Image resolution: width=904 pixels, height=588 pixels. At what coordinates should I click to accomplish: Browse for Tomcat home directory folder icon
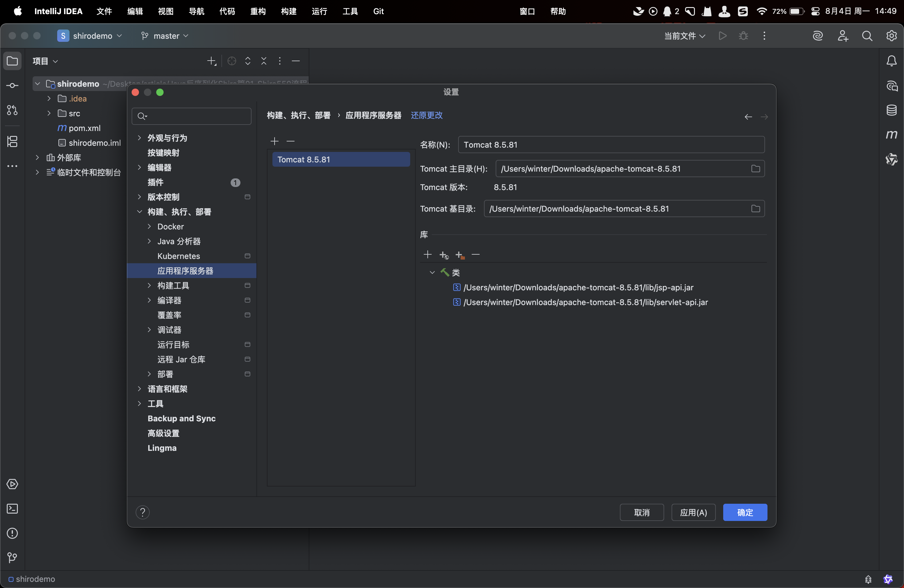755,169
